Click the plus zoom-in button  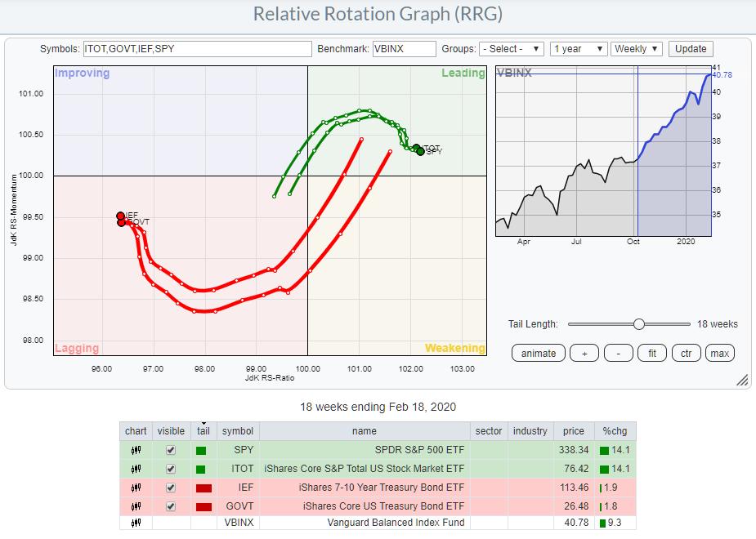tap(584, 353)
